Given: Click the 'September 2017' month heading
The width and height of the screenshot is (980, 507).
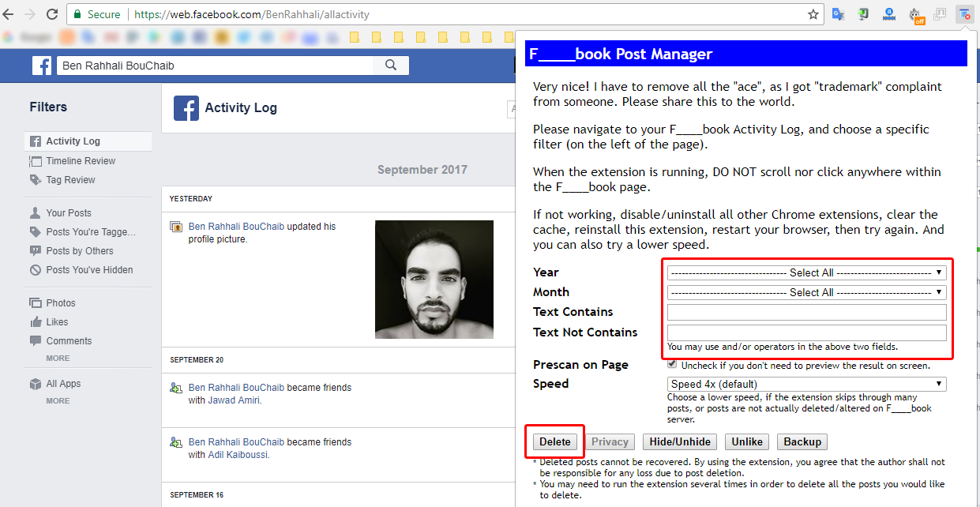Looking at the screenshot, I should pyautogui.click(x=422, y=170).
